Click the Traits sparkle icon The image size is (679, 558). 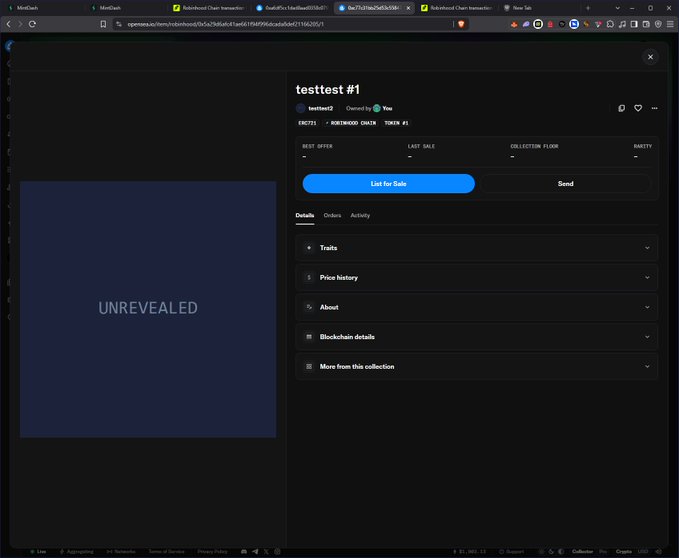click(309, 248)
